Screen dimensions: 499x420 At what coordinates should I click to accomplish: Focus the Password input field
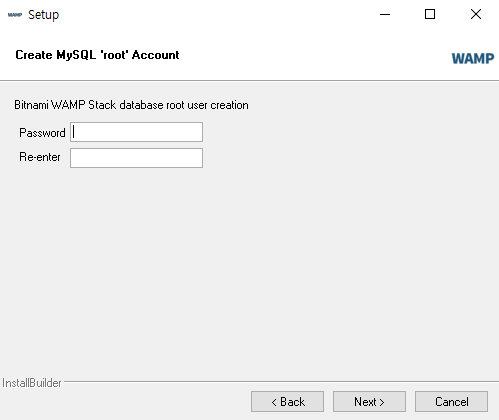pyautogui.click(x=136, y=132)
